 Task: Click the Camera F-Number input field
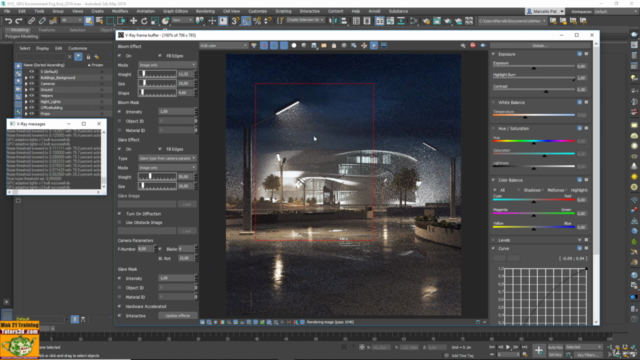point(145,249)
